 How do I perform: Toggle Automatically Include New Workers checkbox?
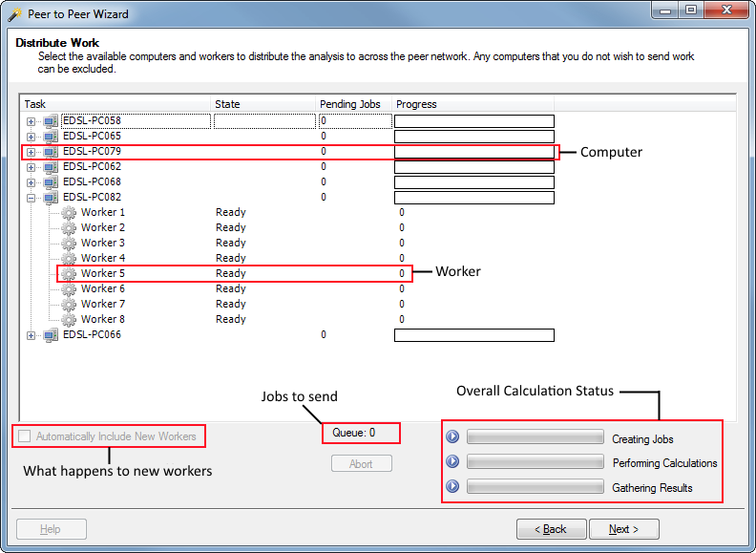[24, 436]
